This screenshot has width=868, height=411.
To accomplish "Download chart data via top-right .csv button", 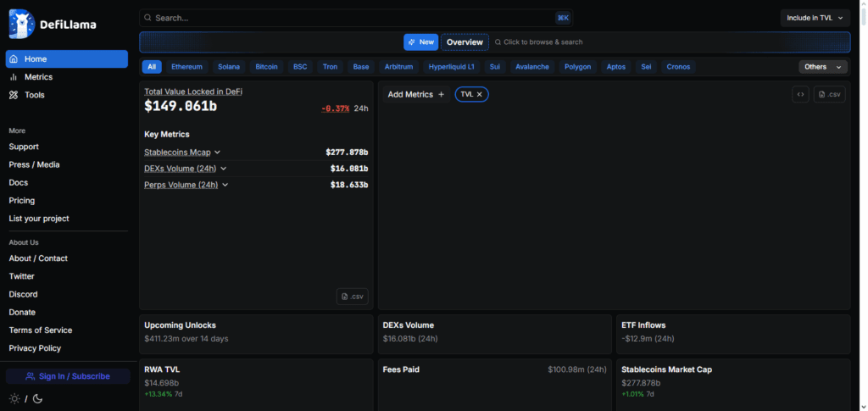I will point(829,95).
